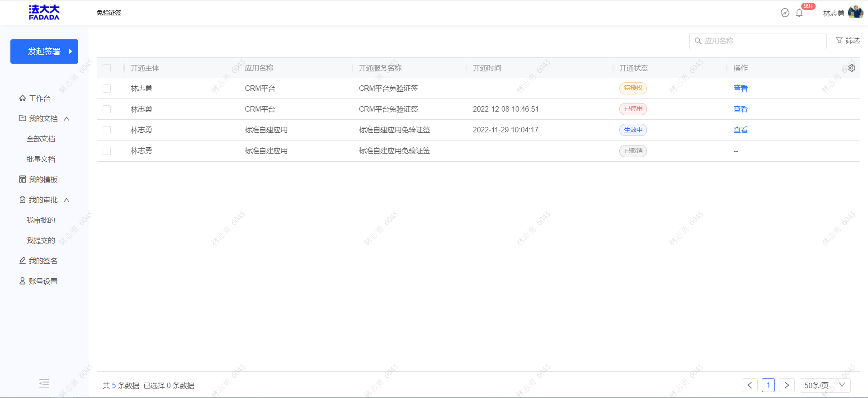This screenshot has height=398, width=868.
Task: Click the 已撤销 status tag
Action: point(633,150)
